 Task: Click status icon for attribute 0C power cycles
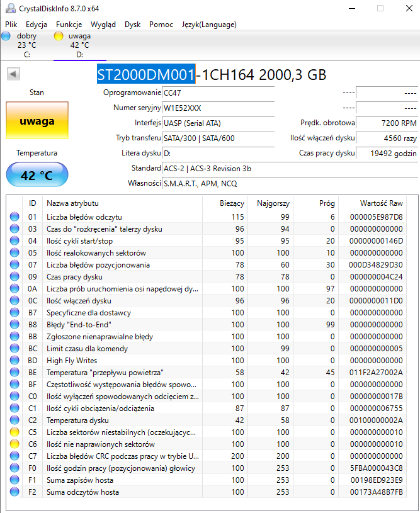pos(14,300)
